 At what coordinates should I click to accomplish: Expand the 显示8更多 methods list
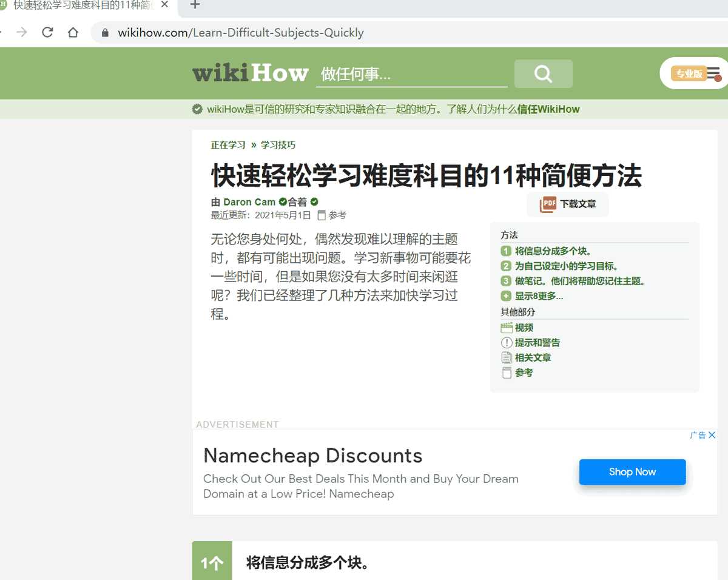539,297
